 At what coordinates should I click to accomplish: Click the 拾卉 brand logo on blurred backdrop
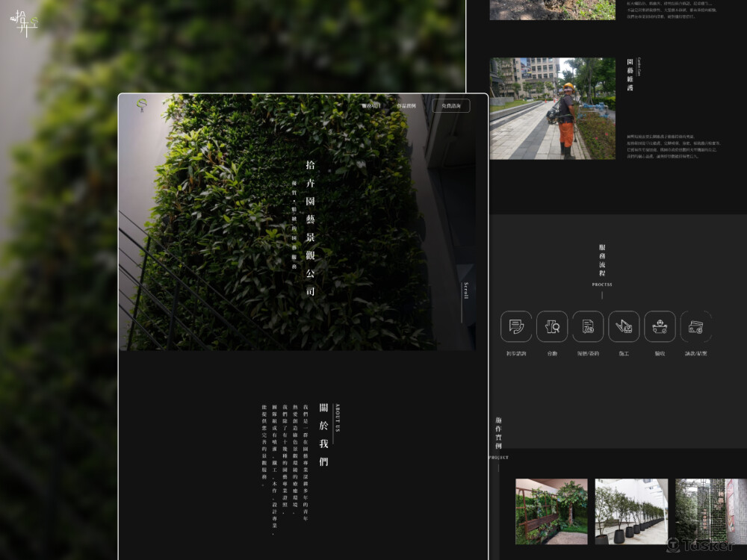pyautogui.click(x=24, y=23)
